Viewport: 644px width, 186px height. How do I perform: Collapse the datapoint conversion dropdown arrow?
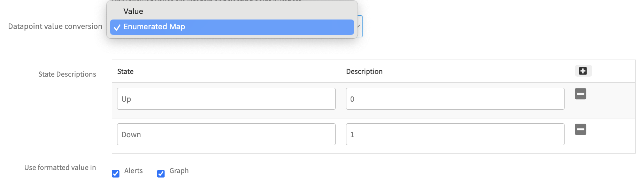pyautogui.click(x=359, y=26)
